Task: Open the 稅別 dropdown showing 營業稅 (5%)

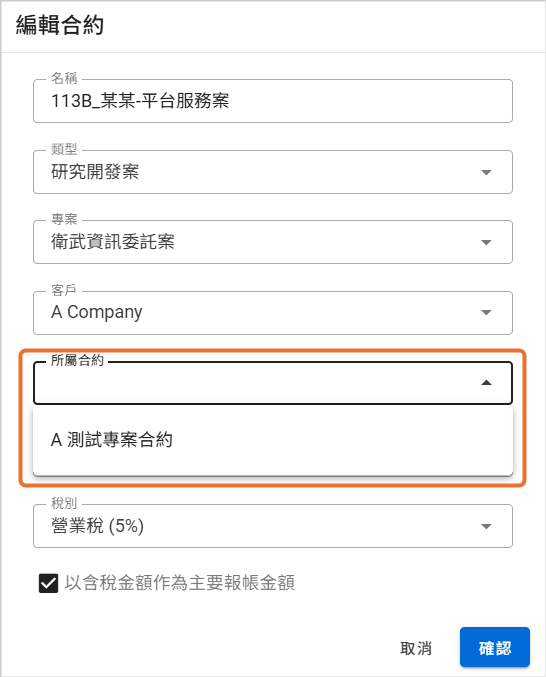Action: click(x=273, y=526)
